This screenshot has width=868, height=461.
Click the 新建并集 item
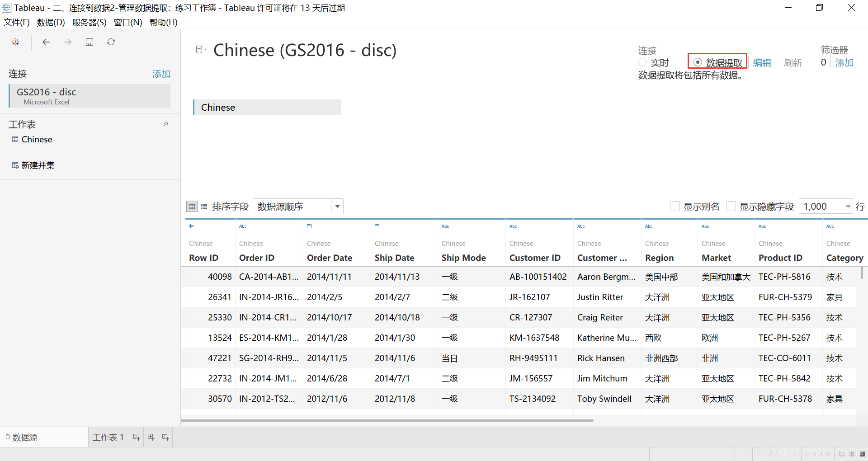pos(38,165)
